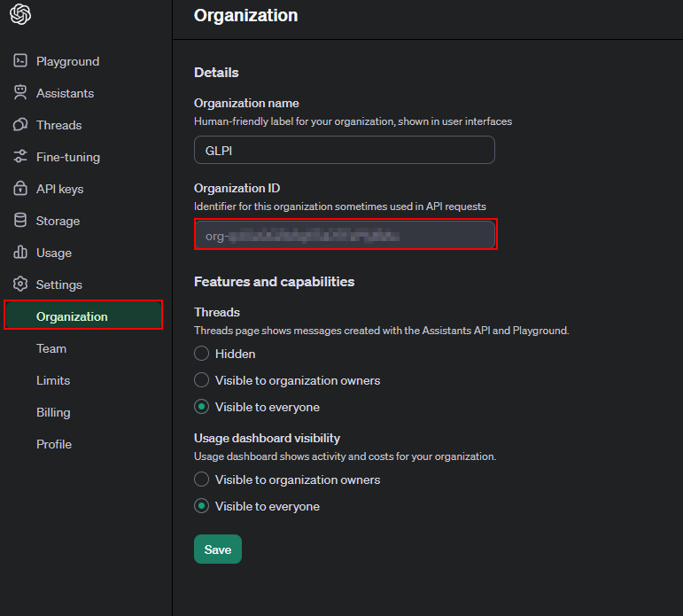
Task: Click the Assistants robot icon
Action: click(20, 93)
